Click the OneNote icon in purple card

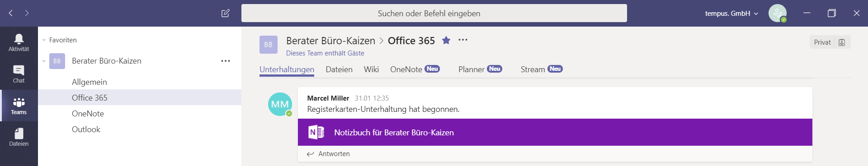click(x=316, y=132)
